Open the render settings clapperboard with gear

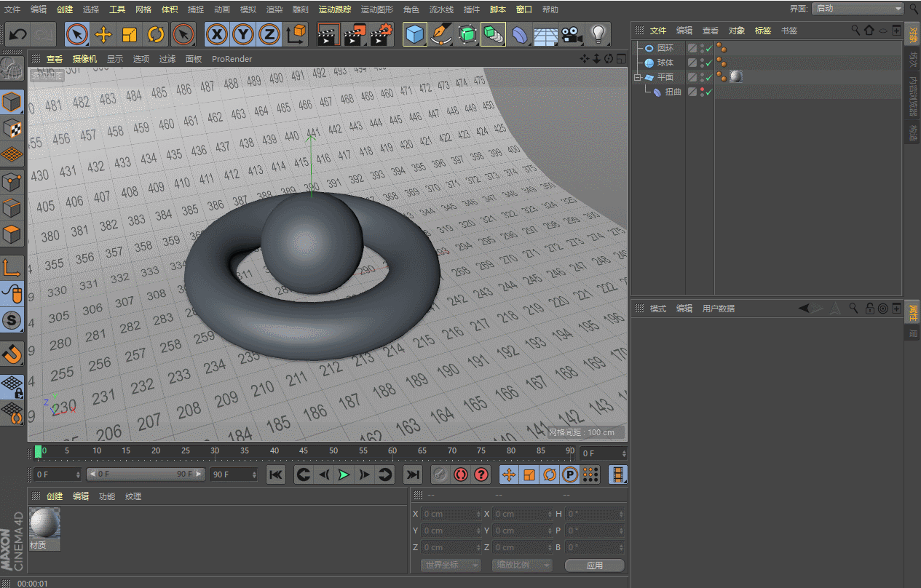click(382, 34)
